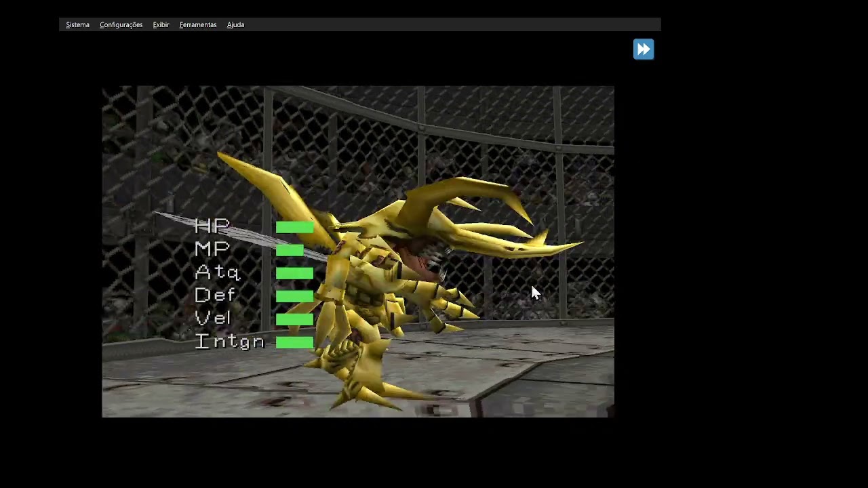Open the Ajuda menu
868x488 pixels.
(x=235, y=24)
